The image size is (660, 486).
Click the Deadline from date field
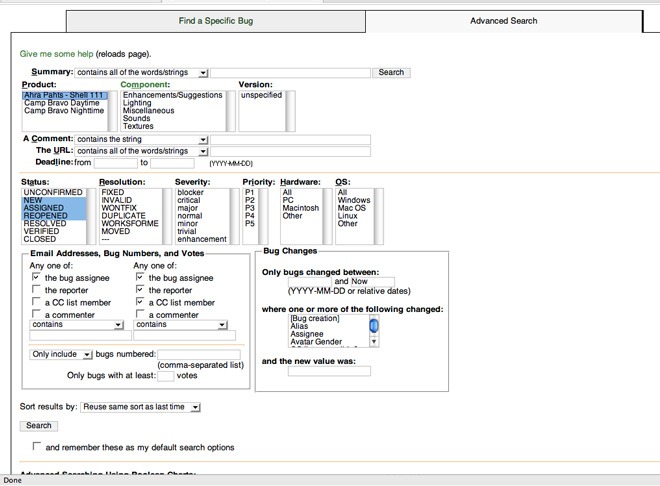coord(116,163)
